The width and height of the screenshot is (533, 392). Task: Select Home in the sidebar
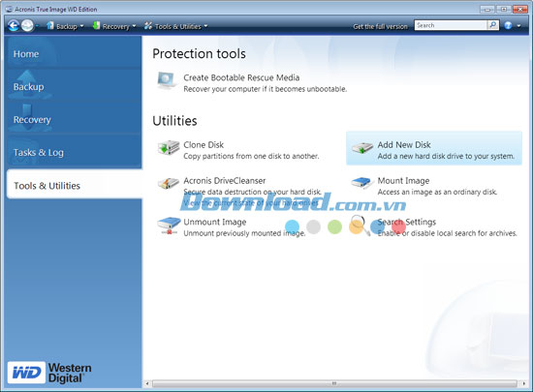pyautogui.click(x=74, y=53)
